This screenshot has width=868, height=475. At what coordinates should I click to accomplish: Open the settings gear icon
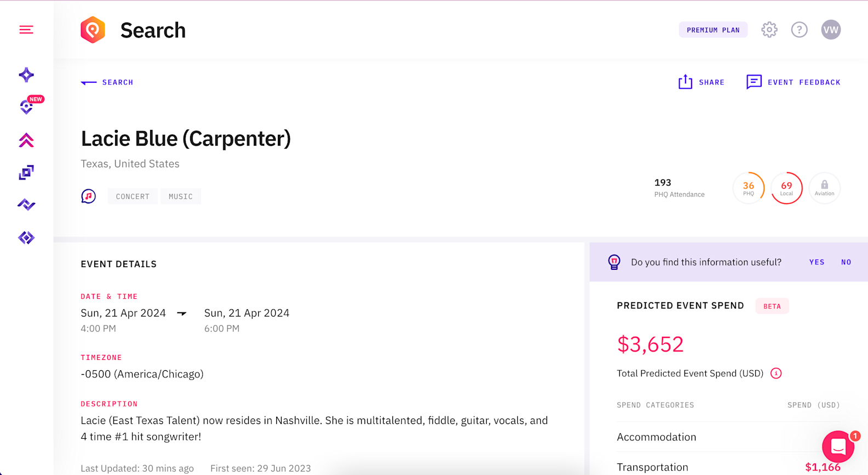[769, 30]
